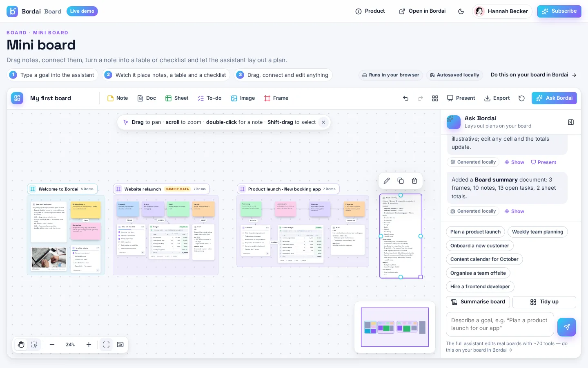Screen dimensions: 588x368
Task: Click the Export toolbar button
Action: 497,98
